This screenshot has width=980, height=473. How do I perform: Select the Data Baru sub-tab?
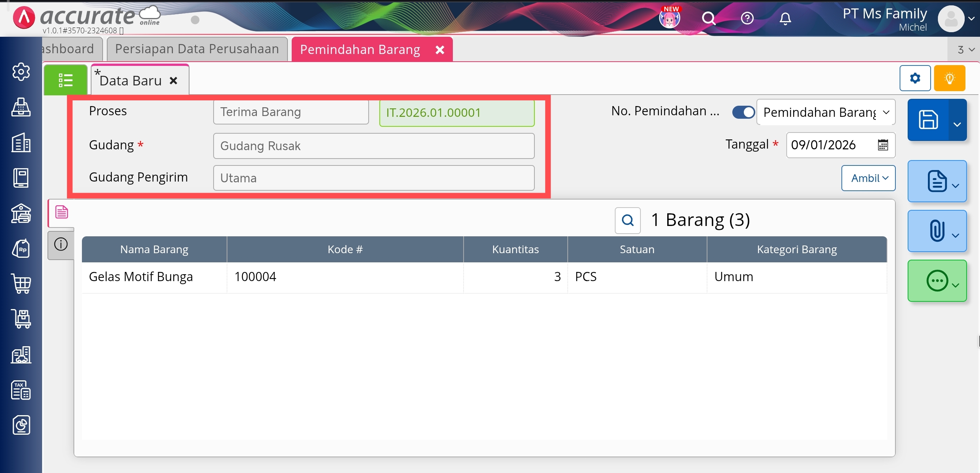[131, 81]
